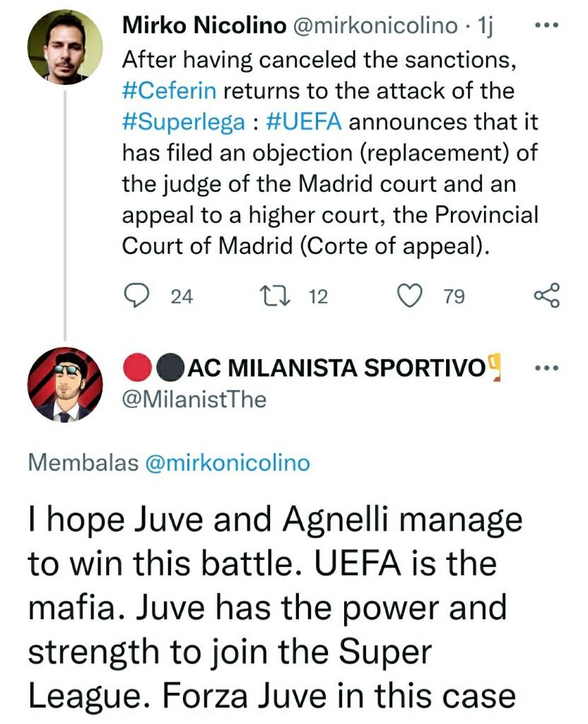
Task: Click the reply text about Juve and Agnelli
Action: click(276, 608)
